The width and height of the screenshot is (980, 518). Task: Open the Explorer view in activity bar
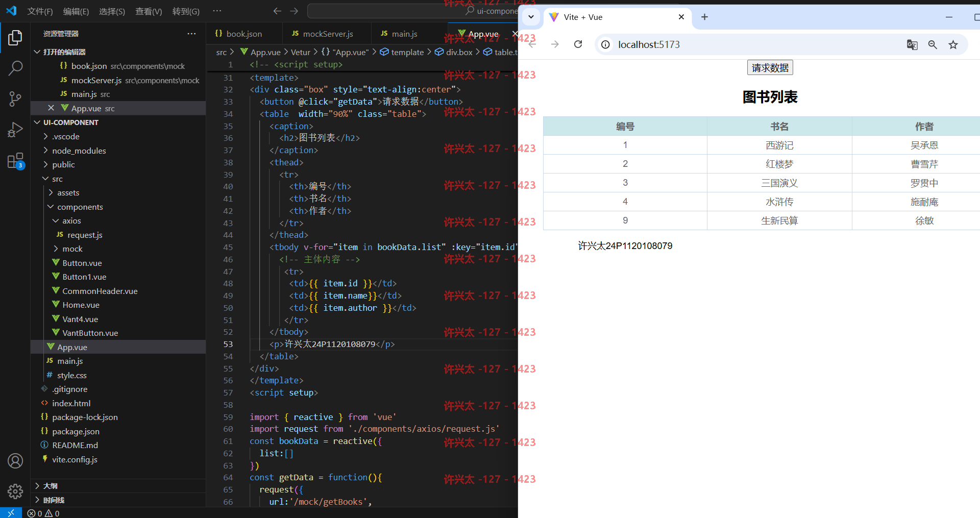(15, 38)
